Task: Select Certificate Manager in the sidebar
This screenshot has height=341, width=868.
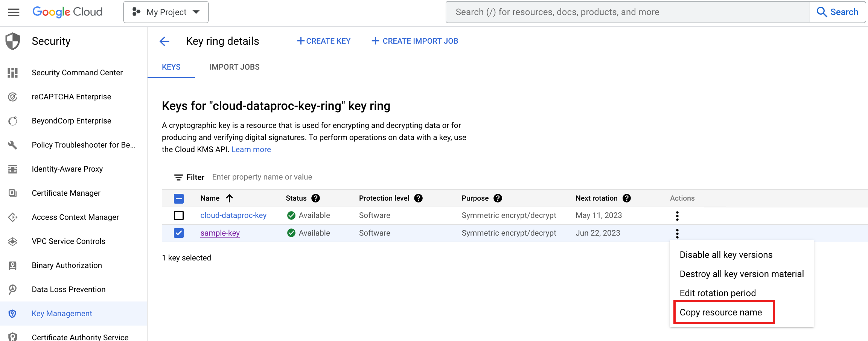Action: [66, 193]
